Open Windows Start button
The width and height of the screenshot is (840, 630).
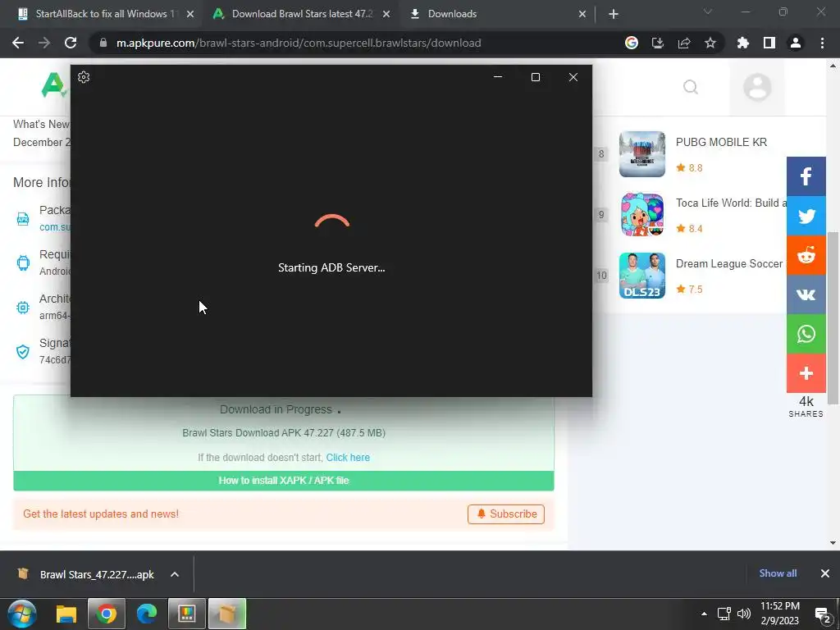22,614
